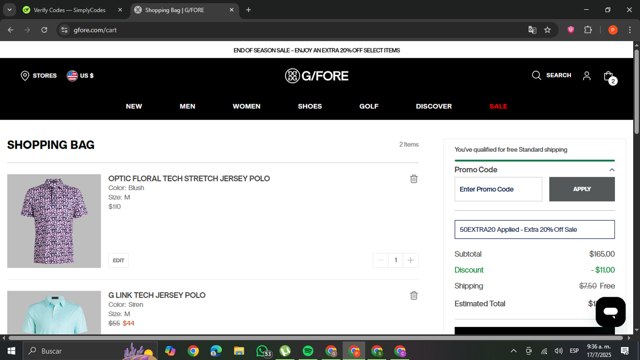Open the Extensions puzzle menu
Image resolution: width=640 pixels, height=360 pixels.
point(588,30)
